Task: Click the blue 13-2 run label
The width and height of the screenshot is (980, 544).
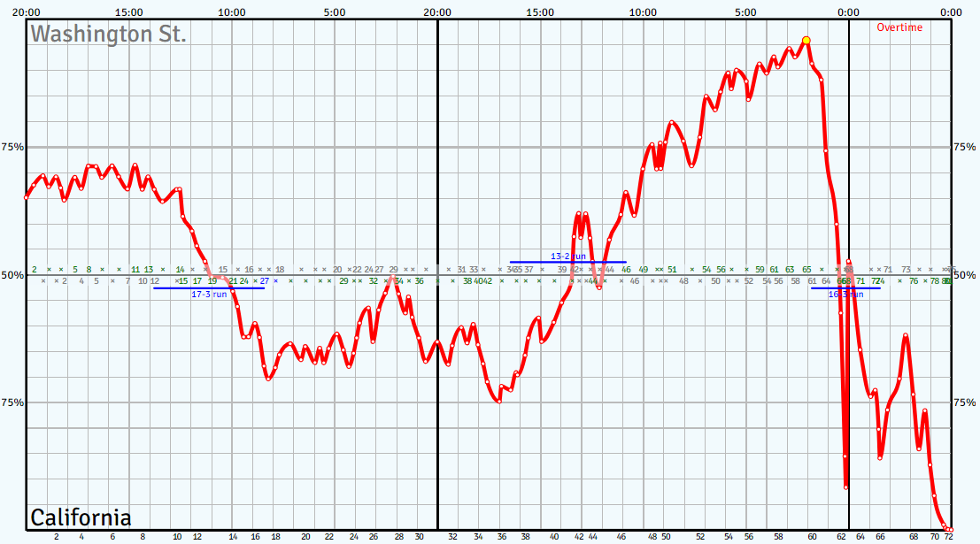Action: point(568,256)
